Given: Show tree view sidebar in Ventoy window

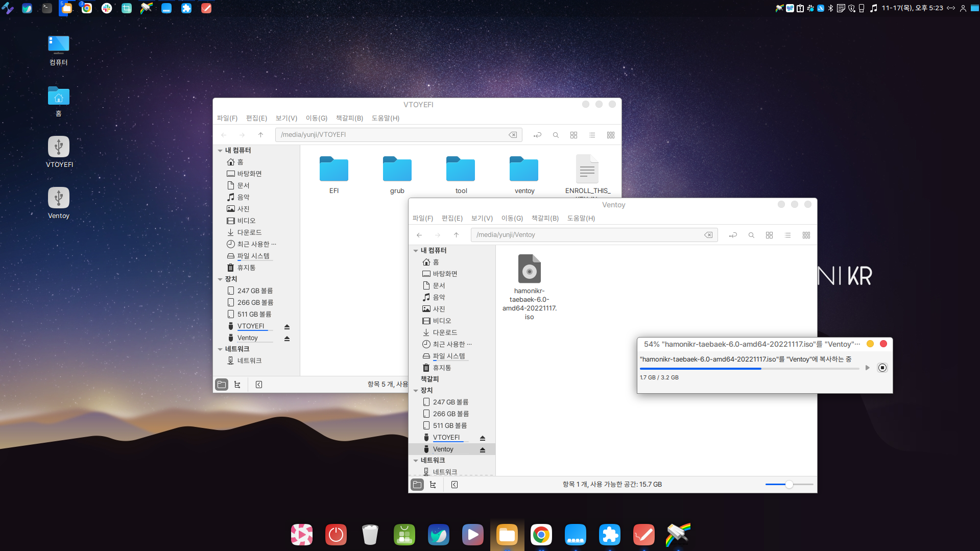Looking at the screenshot, I should (x=433, y=485).
